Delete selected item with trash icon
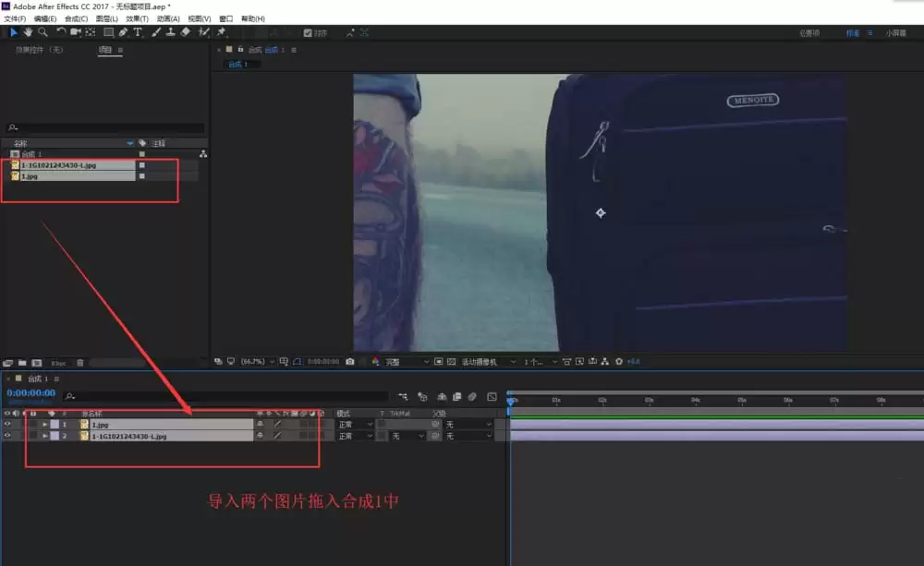The image size is (924, 566). coord(80,363)
